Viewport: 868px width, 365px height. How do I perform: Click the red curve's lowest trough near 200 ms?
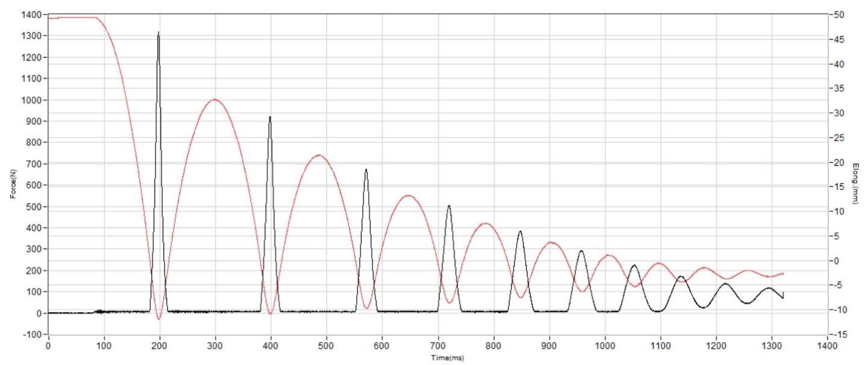tap(159, 319)
